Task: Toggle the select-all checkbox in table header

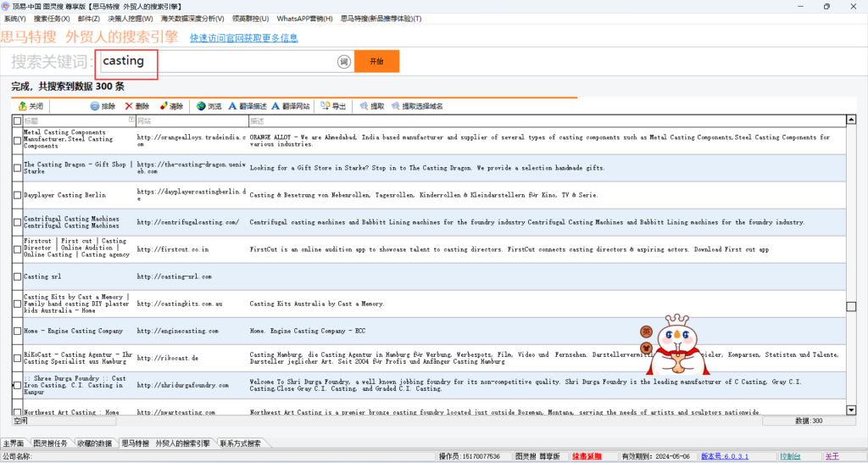Action: coord(17,121)
